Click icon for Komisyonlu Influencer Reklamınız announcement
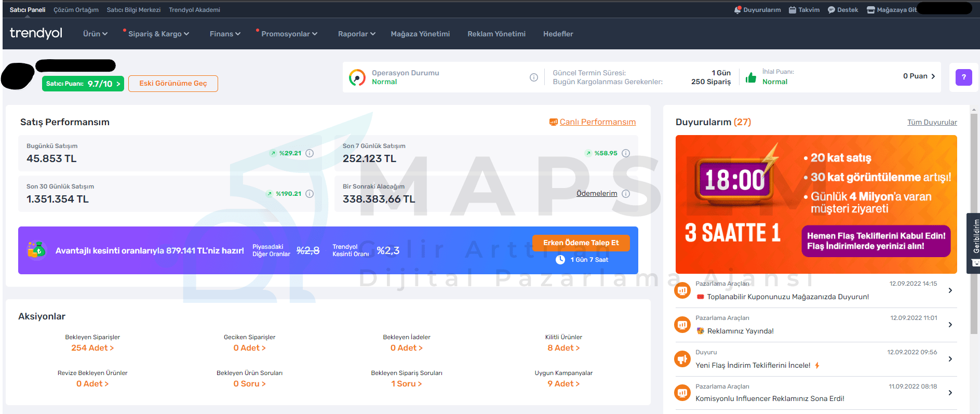980x414 pixels. [682, 393]
